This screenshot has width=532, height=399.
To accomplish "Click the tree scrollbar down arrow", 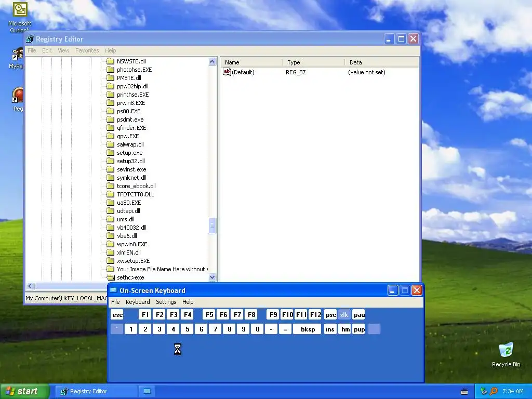I will [212, 277].
